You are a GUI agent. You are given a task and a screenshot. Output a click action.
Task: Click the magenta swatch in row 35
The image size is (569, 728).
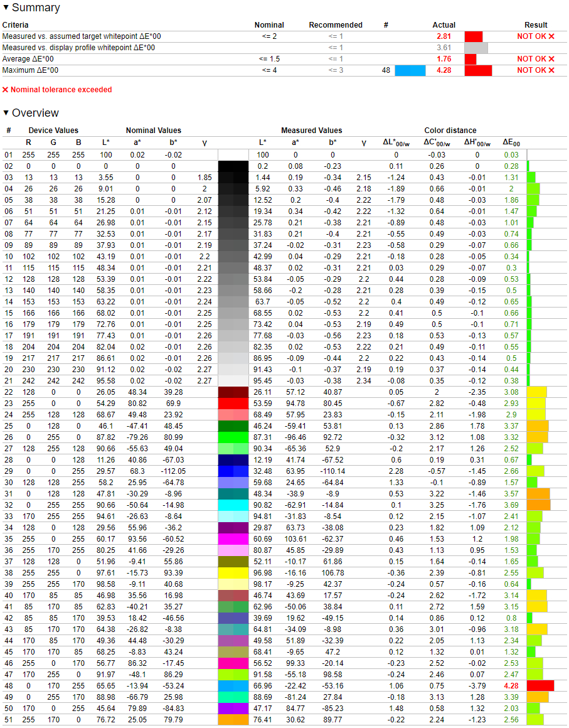233,539
